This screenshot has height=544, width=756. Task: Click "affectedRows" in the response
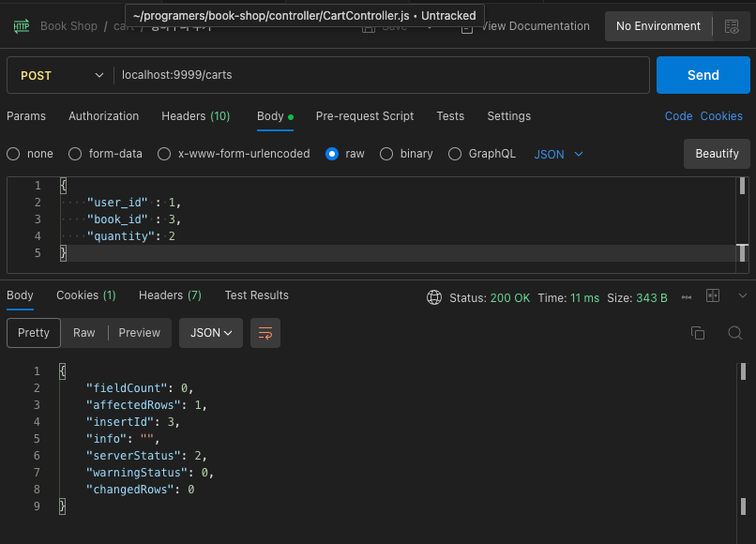[x=133, y=405]
